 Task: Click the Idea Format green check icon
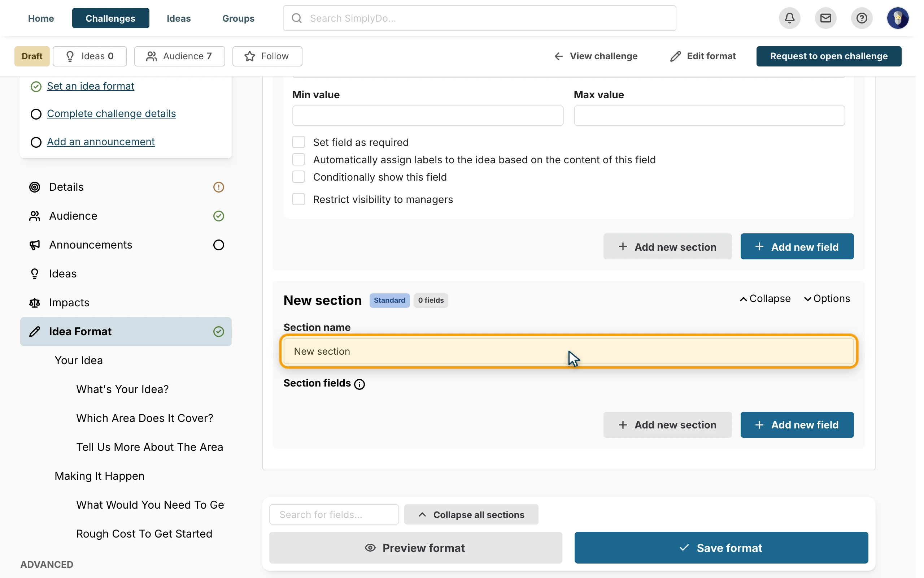coord(218,331)
